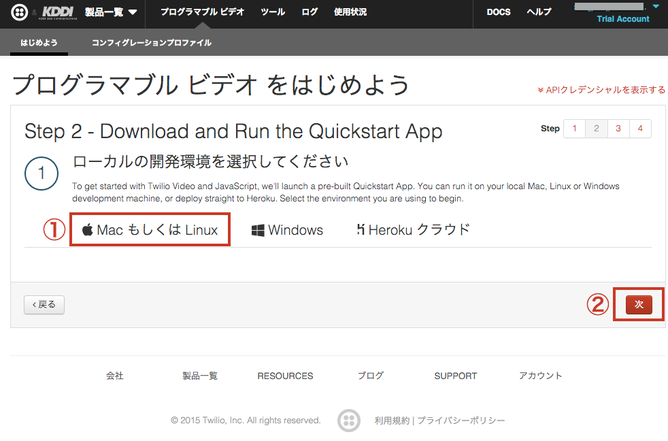Open アカウント footer link
The image size is (668, 441).
540,376
